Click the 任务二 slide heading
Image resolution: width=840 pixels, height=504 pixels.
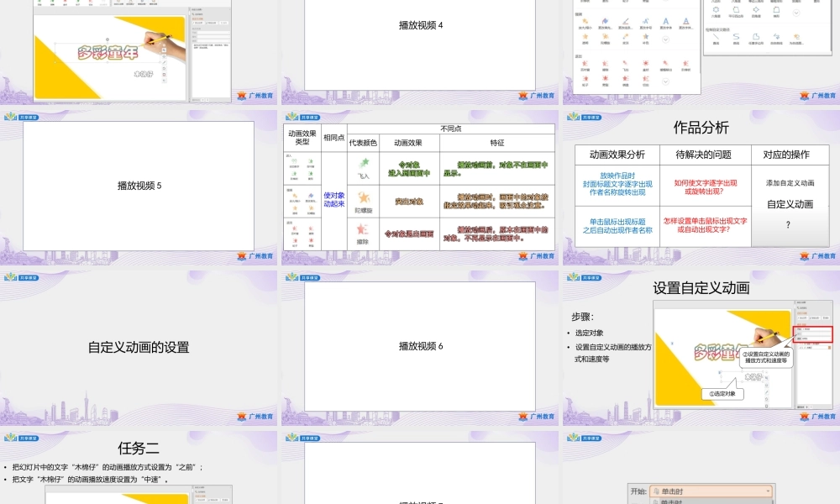tap(139, 448)
